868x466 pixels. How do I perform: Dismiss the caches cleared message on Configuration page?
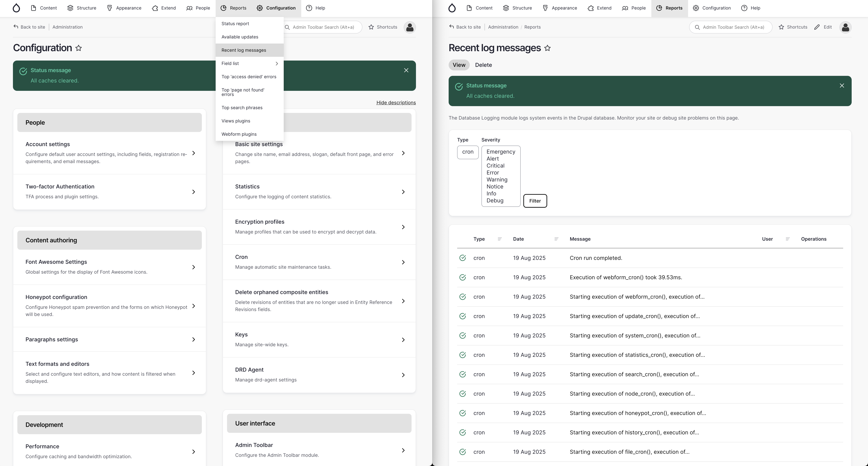point(406,70)
